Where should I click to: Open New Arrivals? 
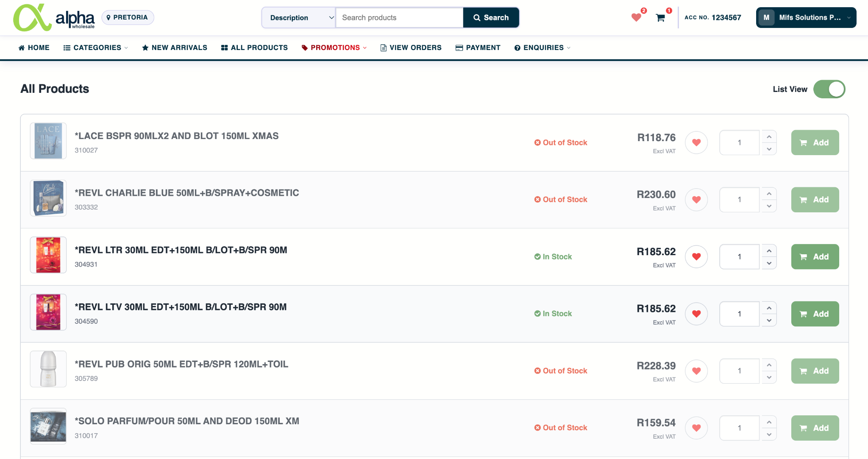175,47
